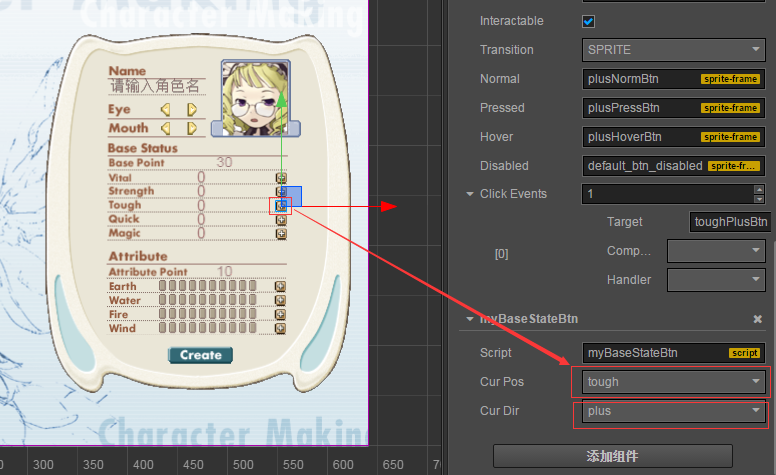
Task: Click the character name input 请输入角色名
Action: (156, 87)
